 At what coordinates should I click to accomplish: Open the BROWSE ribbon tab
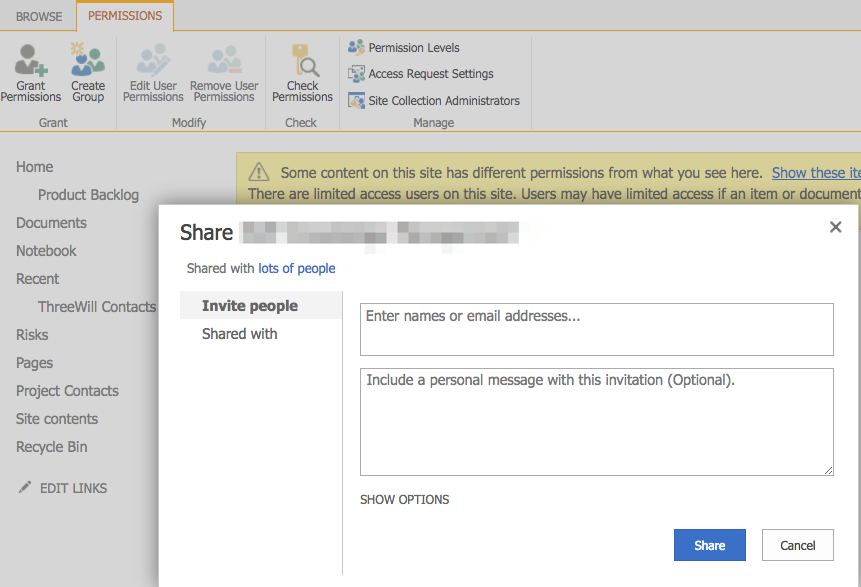pyautogui.click(x=37, y=16)
